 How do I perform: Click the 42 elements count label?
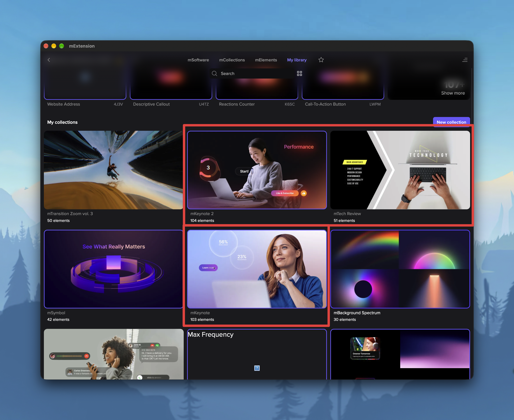58,320
